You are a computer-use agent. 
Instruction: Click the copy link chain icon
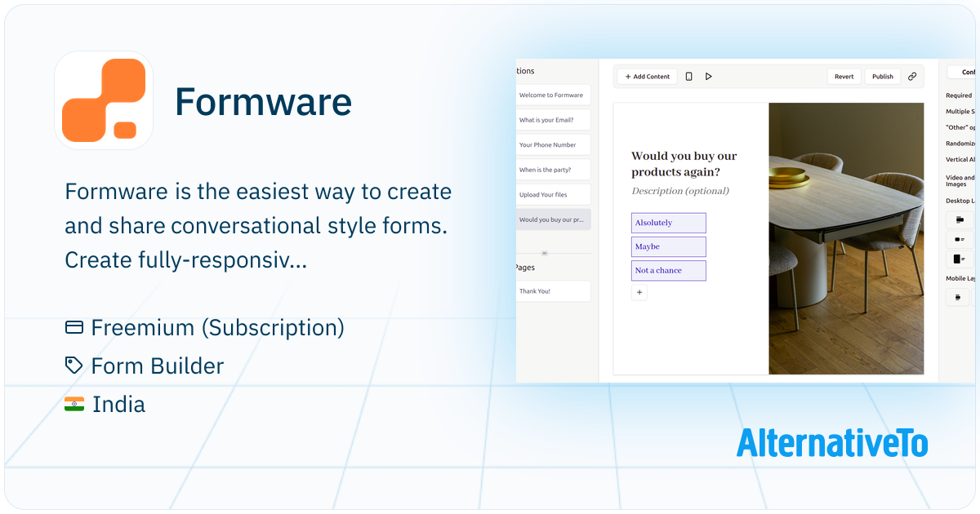(912, 77)
